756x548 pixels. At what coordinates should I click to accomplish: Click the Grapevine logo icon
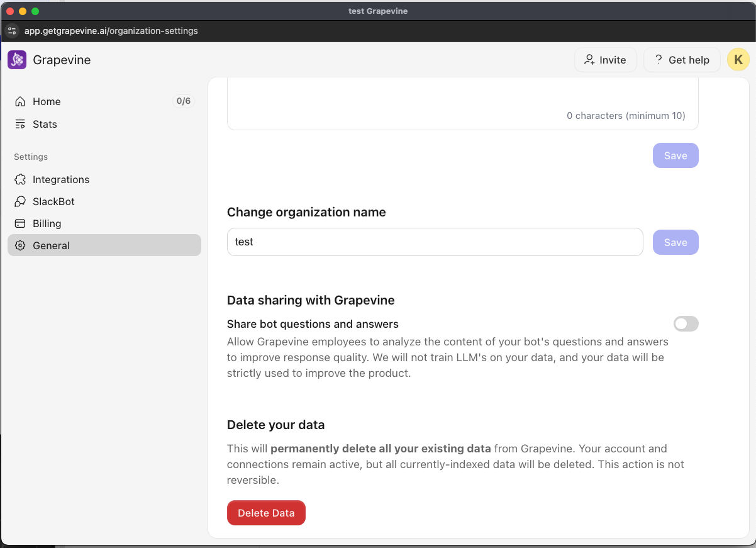(17, 60)
